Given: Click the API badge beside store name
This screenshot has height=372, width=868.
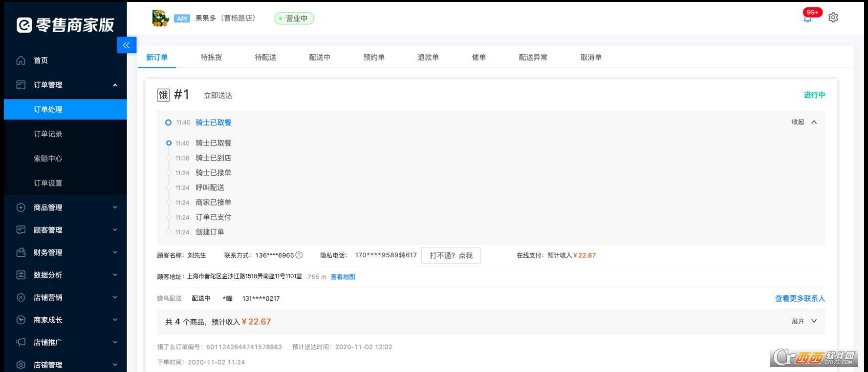Looking at the screenshot, I should [x=182, y=19].
